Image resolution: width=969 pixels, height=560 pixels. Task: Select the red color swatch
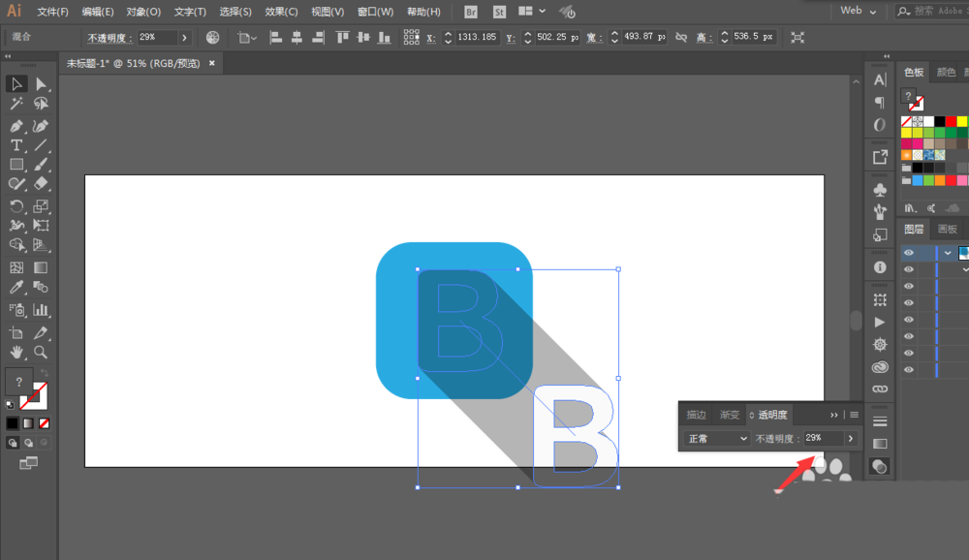point(951,121)
